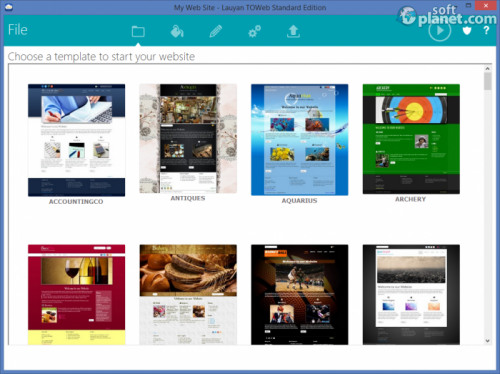The image size is (500, 374).
Task: Select the folder/site step icon
Action: (138, 31)
